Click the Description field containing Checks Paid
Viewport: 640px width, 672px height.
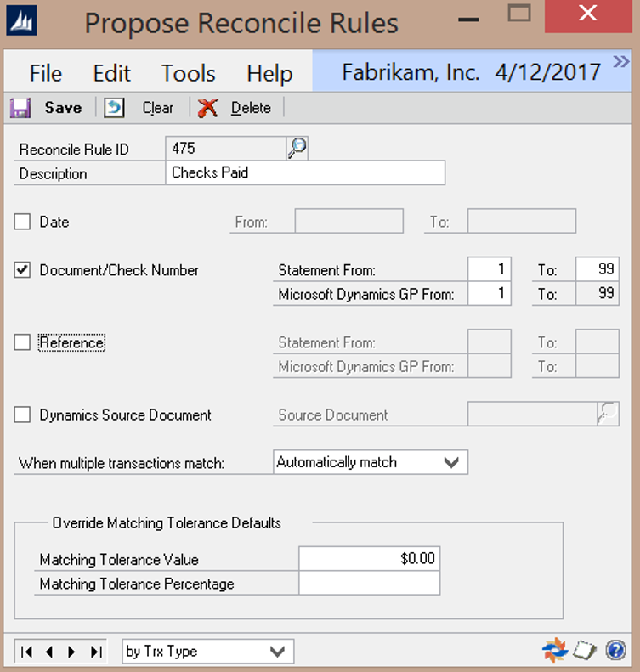305,173
